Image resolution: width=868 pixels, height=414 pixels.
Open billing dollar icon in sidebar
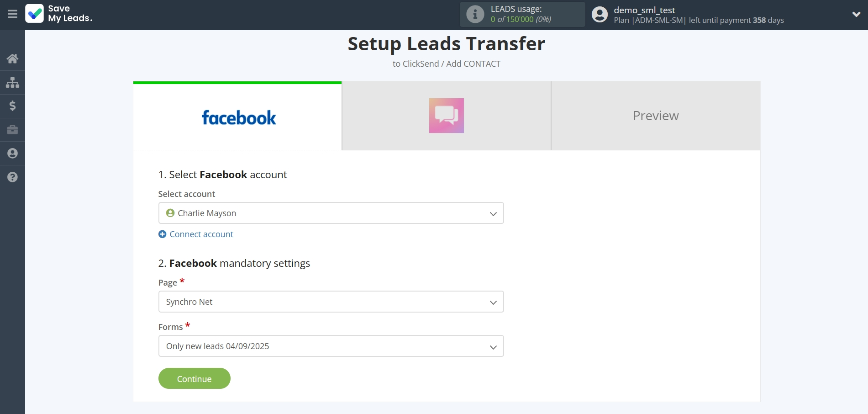[x=12, y=106]
